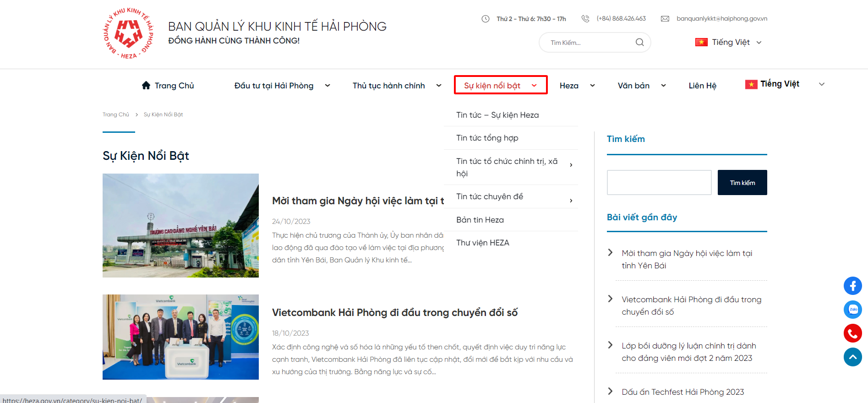
Task: Expand Tin tức chuyên đề submenu
Action: coord(571,201)
